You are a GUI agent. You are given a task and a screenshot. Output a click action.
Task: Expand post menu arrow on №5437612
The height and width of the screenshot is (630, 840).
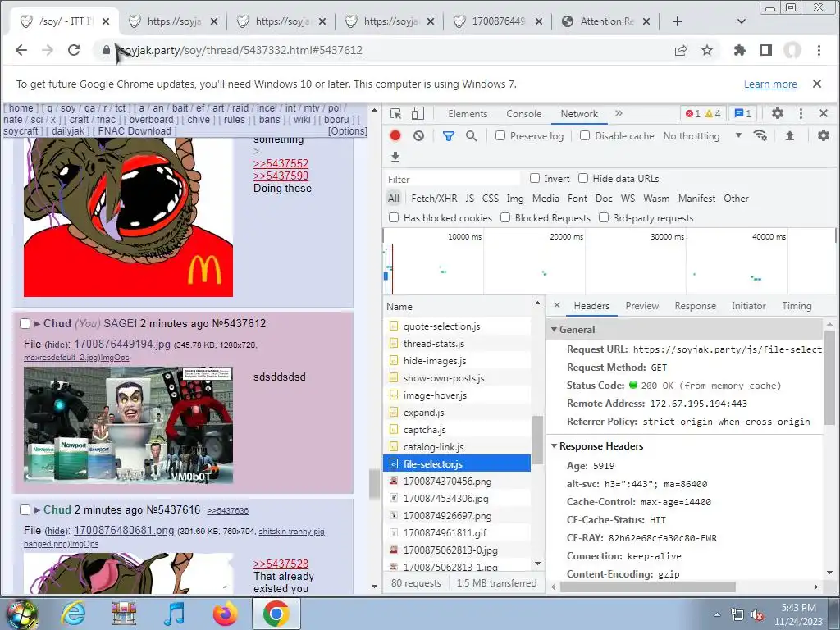38,323
